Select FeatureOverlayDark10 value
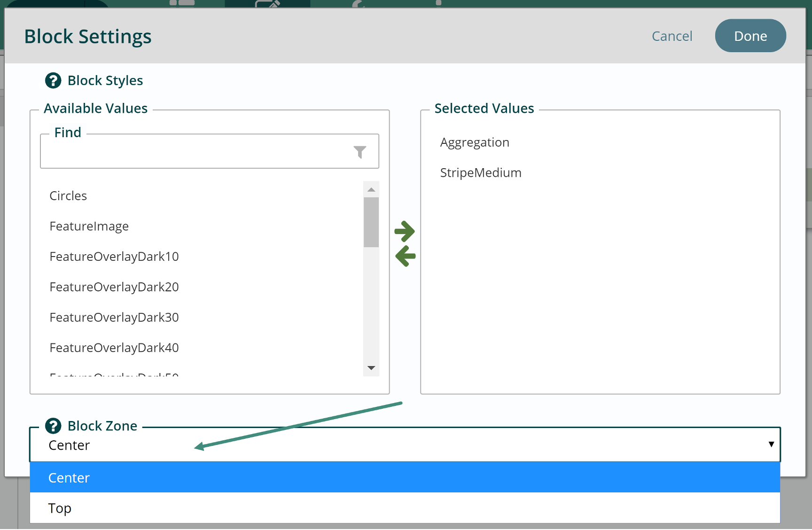This screenshot has width=812, height=530. point(114,257)
